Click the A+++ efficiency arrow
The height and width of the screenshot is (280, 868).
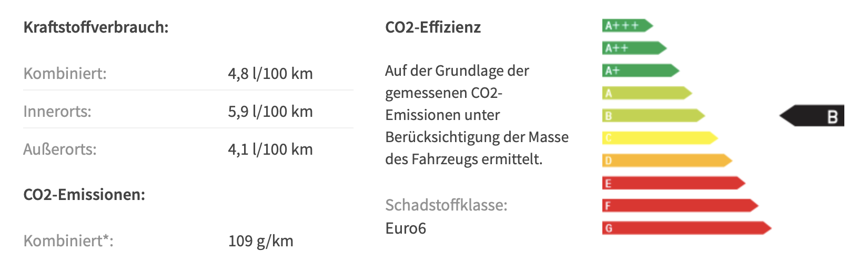tap(628, 25)
